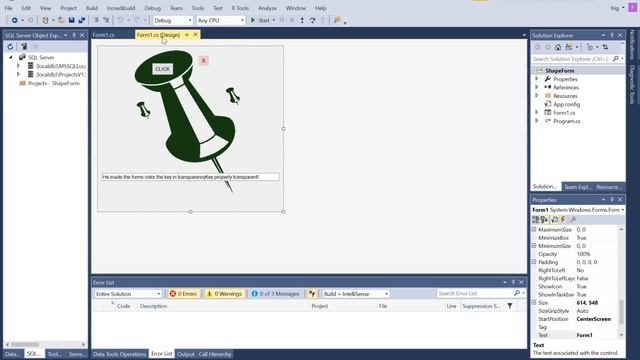Viewport: 640px width, 360px height.
Task: Switch Properties panel to Categorized view
Action: point(536,220)
